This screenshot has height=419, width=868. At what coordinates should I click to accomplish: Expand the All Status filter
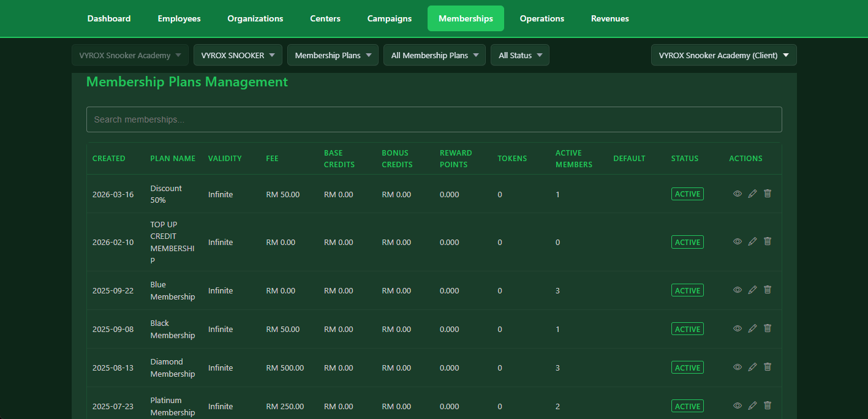[x=519, y=55]
